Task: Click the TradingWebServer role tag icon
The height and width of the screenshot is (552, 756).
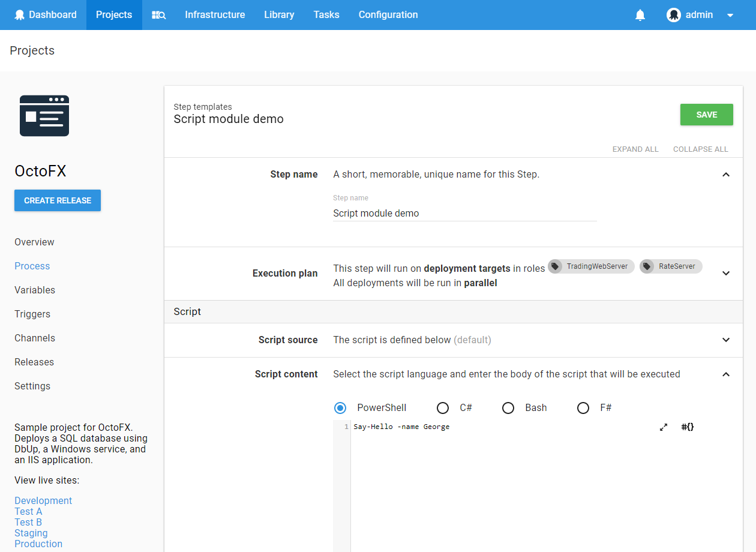Action: click(x=556, y=266)
